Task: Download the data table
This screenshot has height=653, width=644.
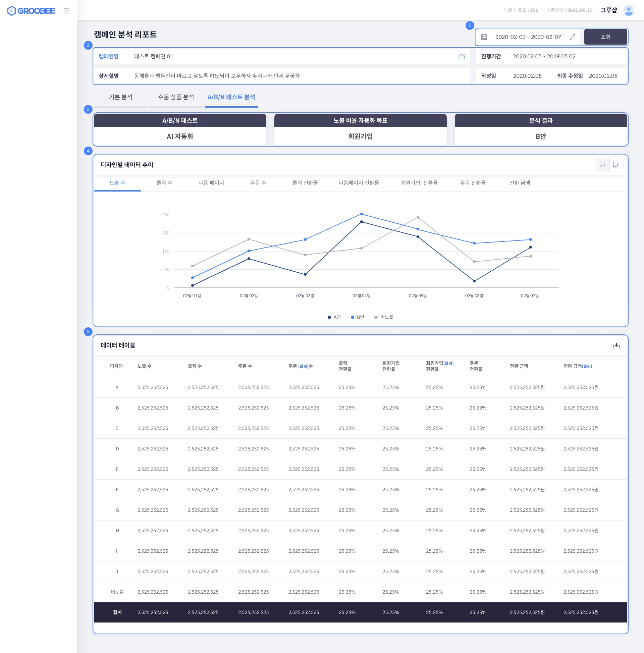Action: point(616,345)
